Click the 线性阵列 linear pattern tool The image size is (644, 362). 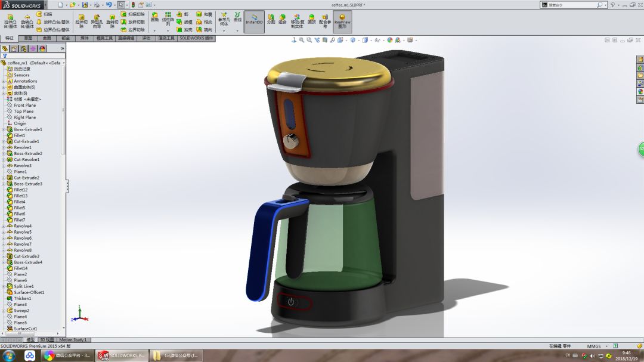[169, 18]
